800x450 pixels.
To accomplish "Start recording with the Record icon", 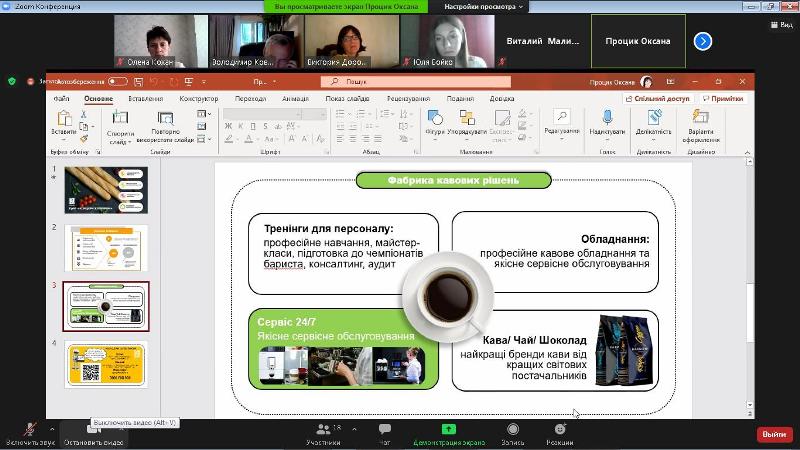I will (x=513, y=429).
